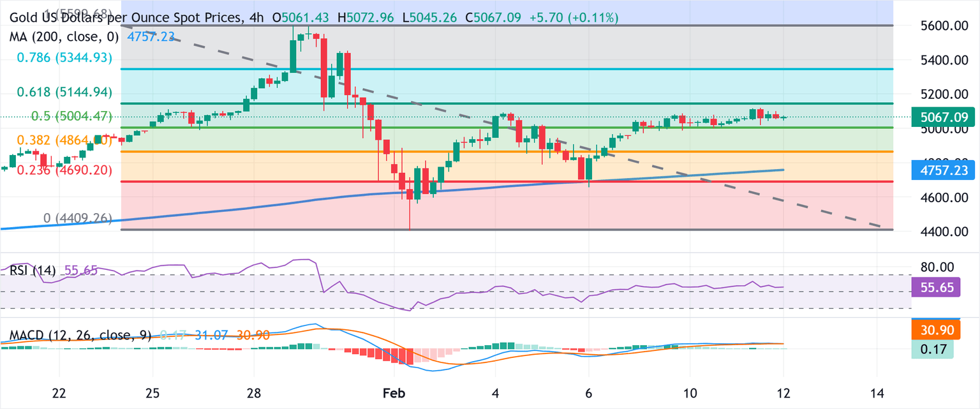Viewport: 980px width, 409px height.
Task: Select the 0.618 (5144.94) Fibonacci level label
Action: click(64, 93)
